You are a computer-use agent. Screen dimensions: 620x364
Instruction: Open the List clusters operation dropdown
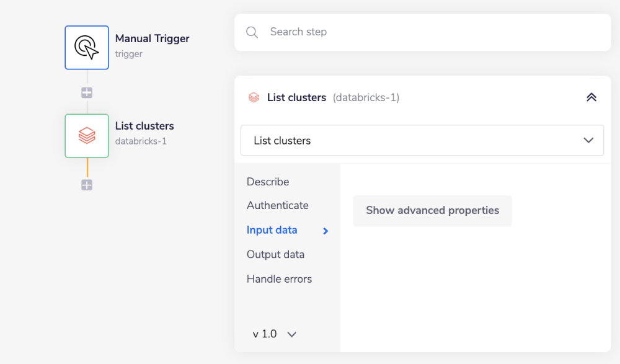(x=422, y=140)
